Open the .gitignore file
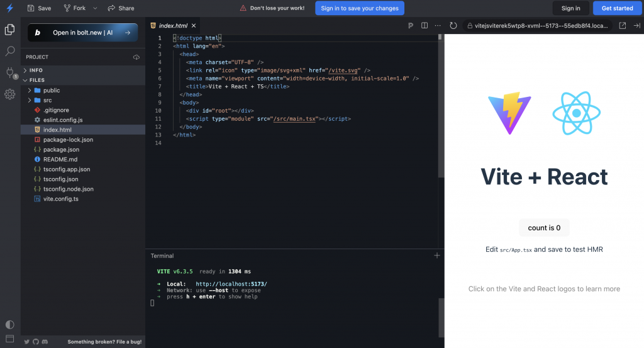The width and height of the screenshot is (644, 348). tap(83, 110)
